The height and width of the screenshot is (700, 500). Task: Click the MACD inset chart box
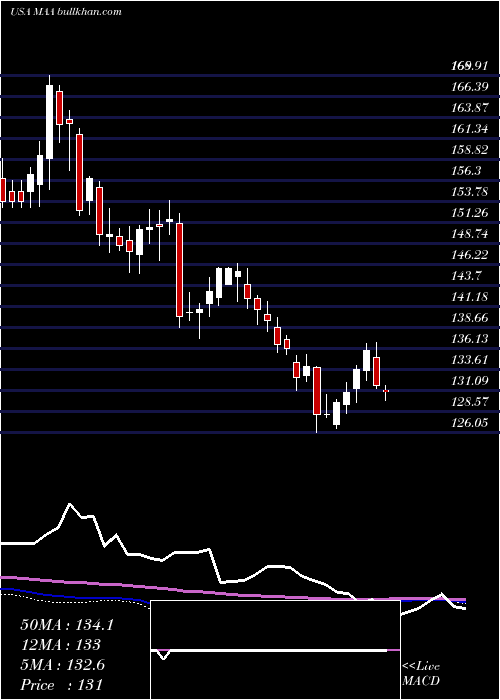coord(275,650)
